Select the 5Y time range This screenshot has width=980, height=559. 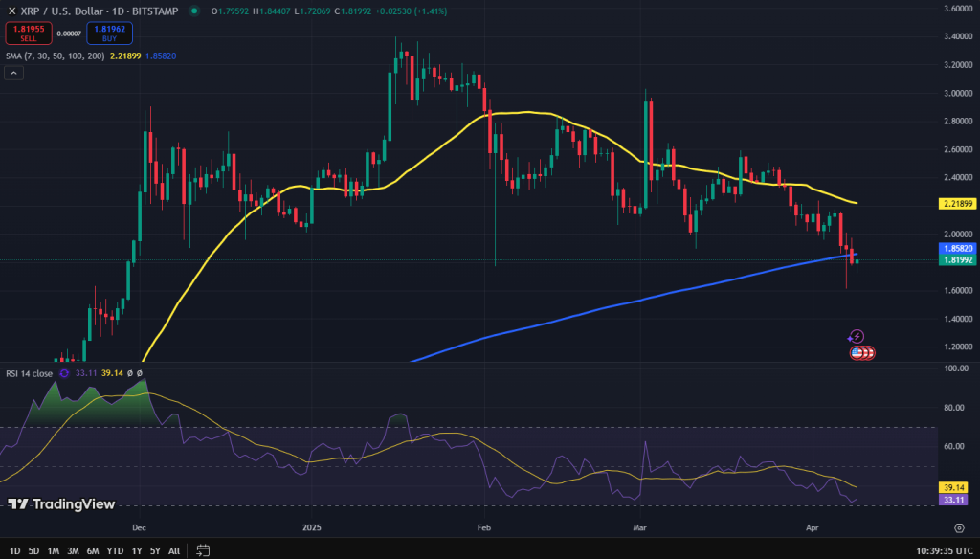pyautogui.click(x=155, y=551)
